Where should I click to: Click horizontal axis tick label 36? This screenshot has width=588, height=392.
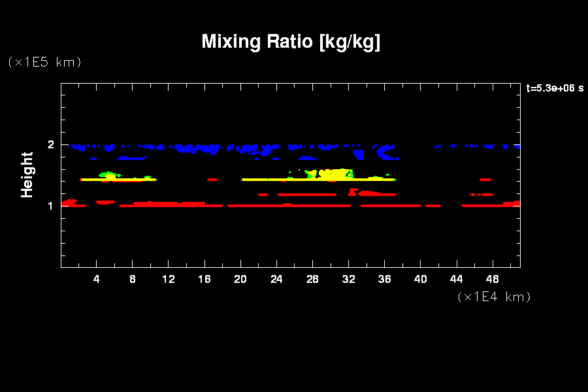384,279
